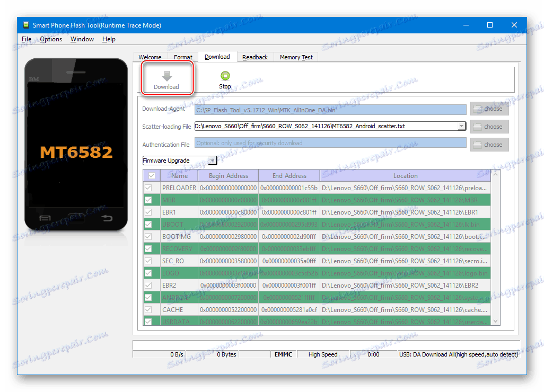Enable the PRELOADER partition checkbox
Viewport: 544px width, 392px height.
coord(151,188)
